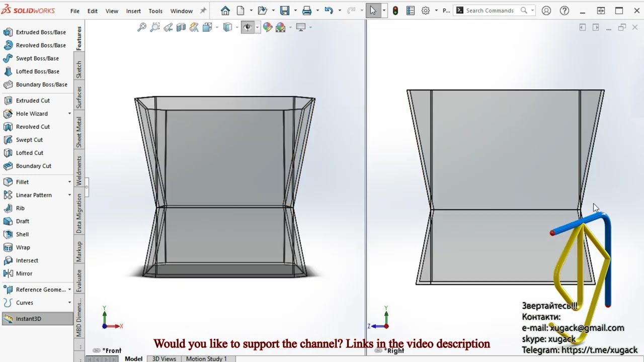644x362 pixels.
Task: Open the Section View tool
Action: click(x=181, y=27)
